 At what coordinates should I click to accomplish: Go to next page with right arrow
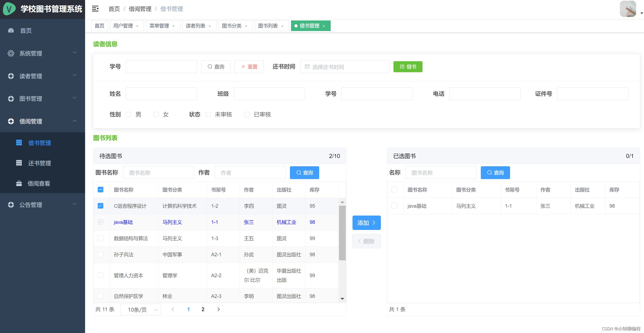point(219,309)
